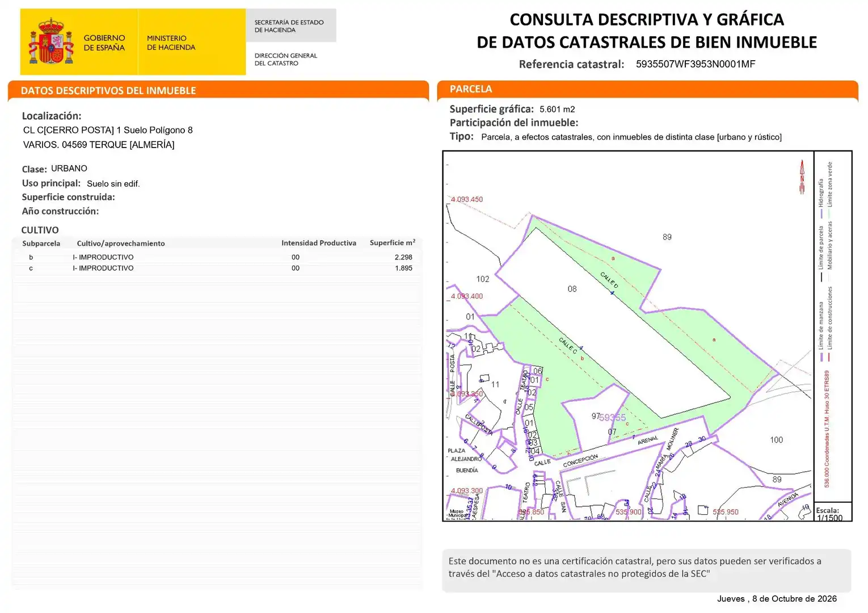Click the disclaimer text about certificación catastral

click(x=635, y=568)
